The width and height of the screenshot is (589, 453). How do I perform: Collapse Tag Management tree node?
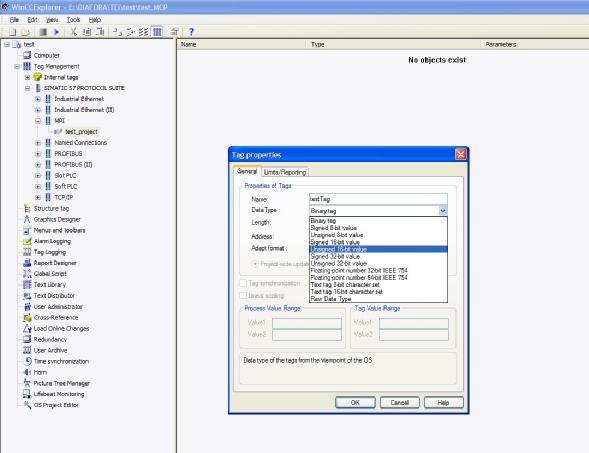pyautogui.click(x=17, y=66)
